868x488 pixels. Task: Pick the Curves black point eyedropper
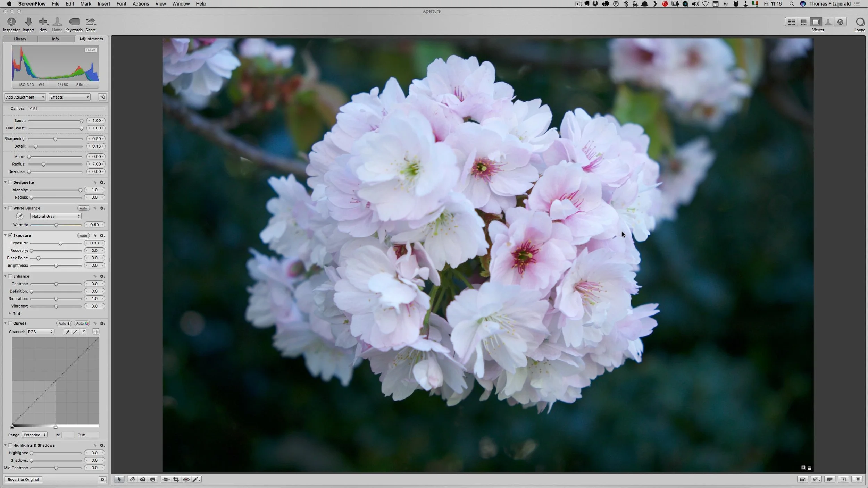[67, 332]
